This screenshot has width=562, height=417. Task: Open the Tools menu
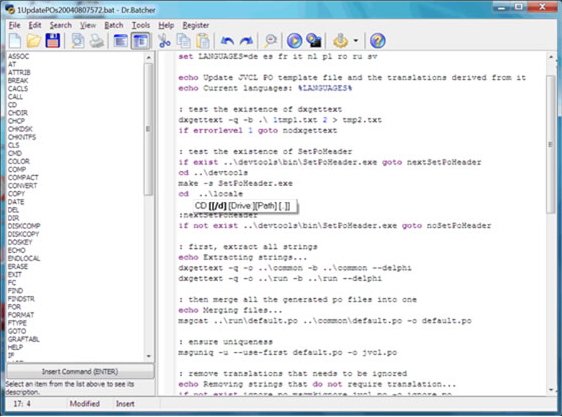click(x=140, y=25)
